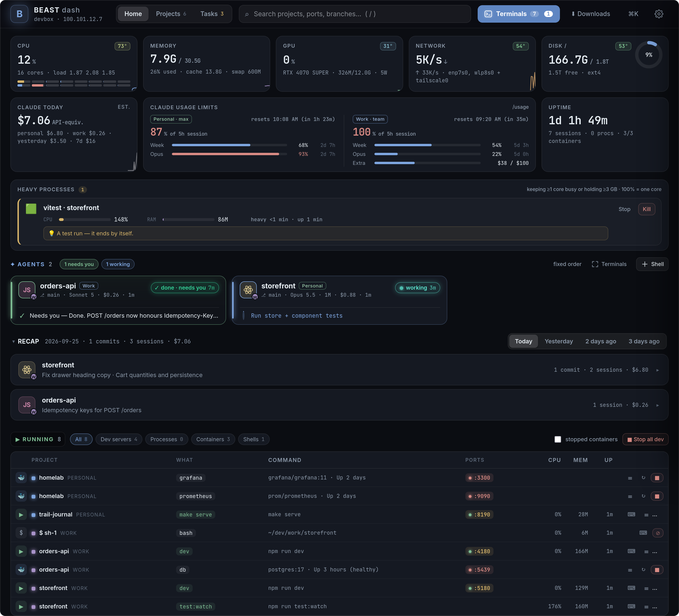679x616 pixels.
Task: Open the ⌘K command palette
Action: coord(633,14)
